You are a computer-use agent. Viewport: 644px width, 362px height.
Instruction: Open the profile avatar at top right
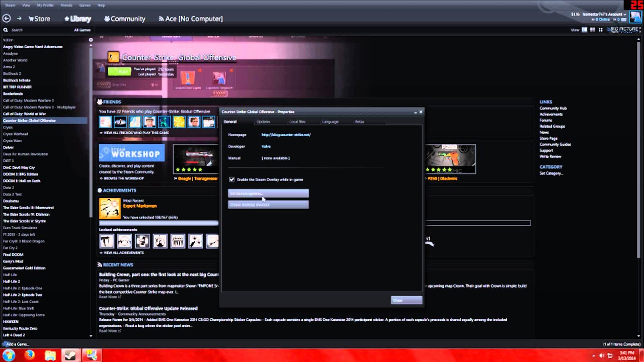tap(635, 17)
